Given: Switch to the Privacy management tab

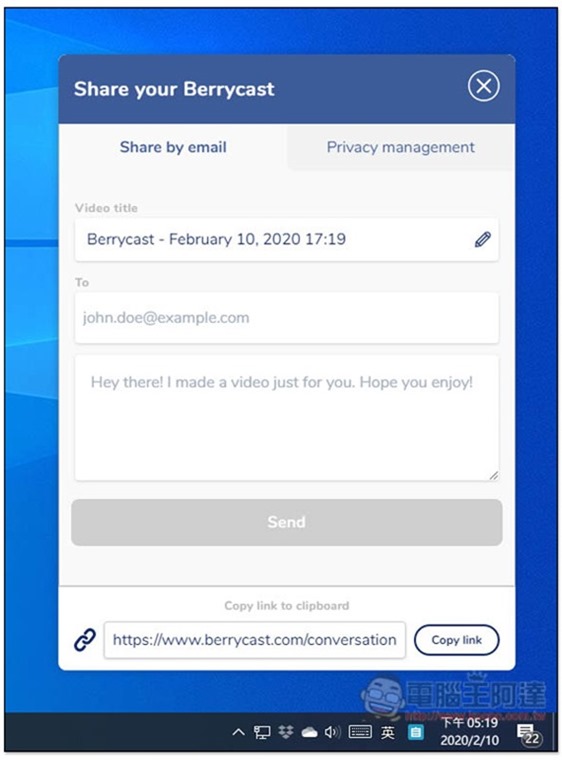Looking at the screenshot, I should (x=401, y=147).
